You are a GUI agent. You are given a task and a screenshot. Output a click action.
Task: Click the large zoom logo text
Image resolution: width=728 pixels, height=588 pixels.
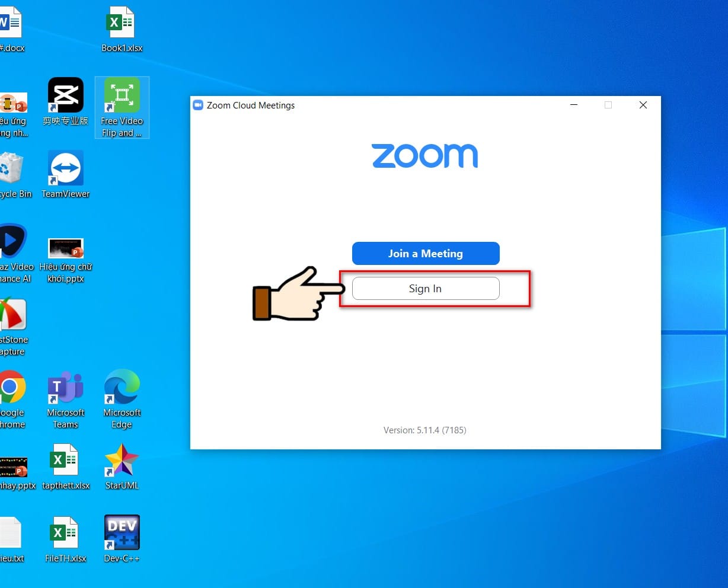[425, 156]
